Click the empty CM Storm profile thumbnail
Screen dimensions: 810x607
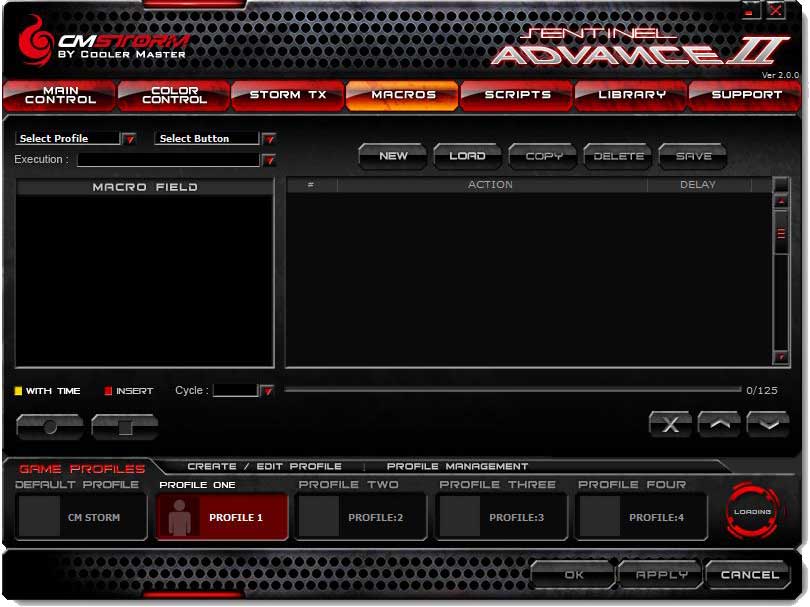click(40, 517)
